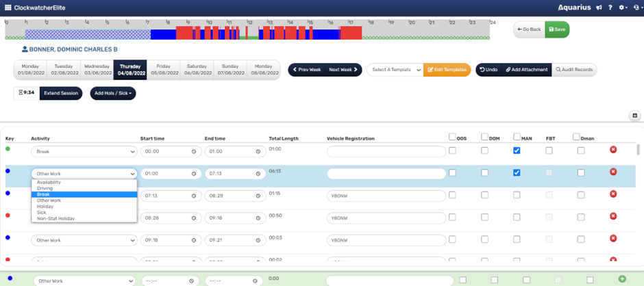Click green plus to add new row
644x286 pixels.
point(622,279)
